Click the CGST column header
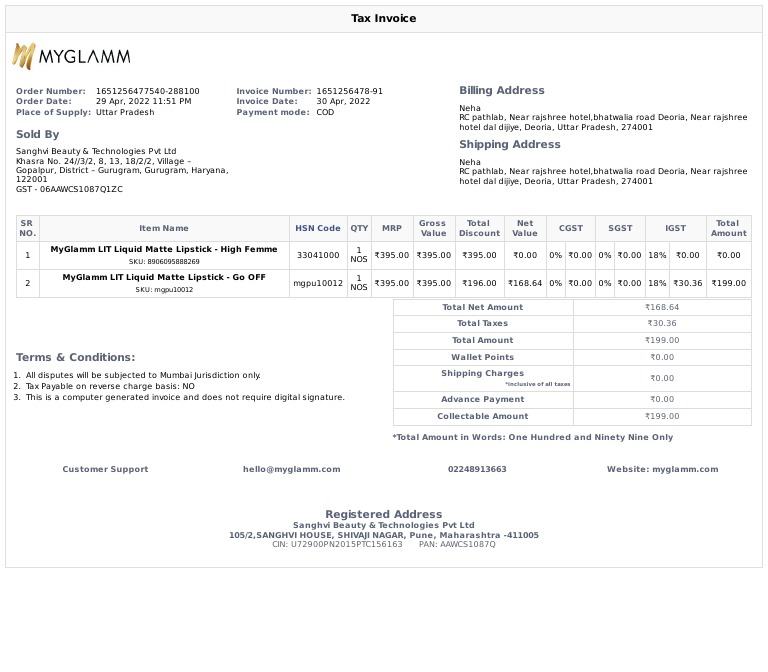The width and height of the screenshot is (768, 672). coord(571,228)
